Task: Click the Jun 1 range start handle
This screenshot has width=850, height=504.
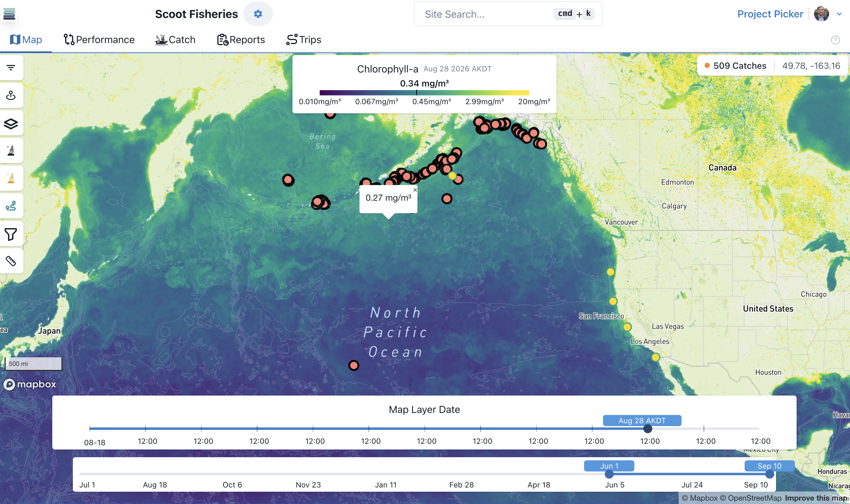Action: (609, 474)
